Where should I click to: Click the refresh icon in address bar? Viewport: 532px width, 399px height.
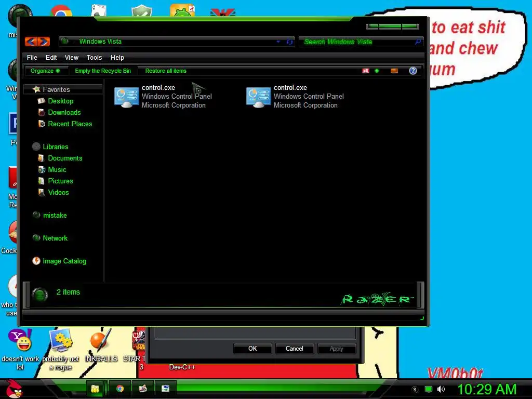click(x=289, y=42)
